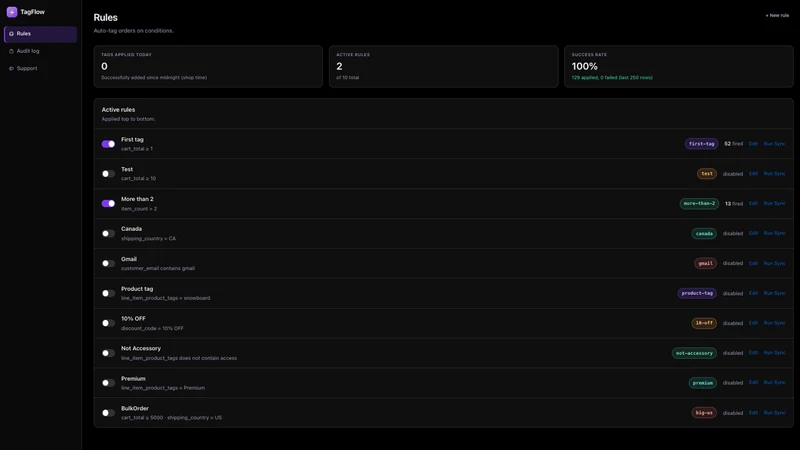Click the Support sidebar icon
Viewport: 800px width, 450px height.
[x=11, y=68]
